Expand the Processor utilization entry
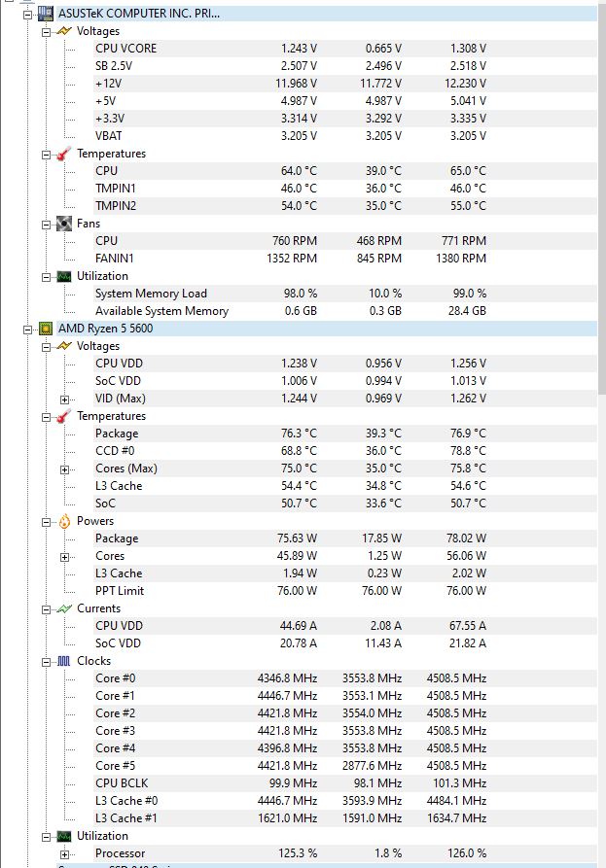 click(65, 854)
